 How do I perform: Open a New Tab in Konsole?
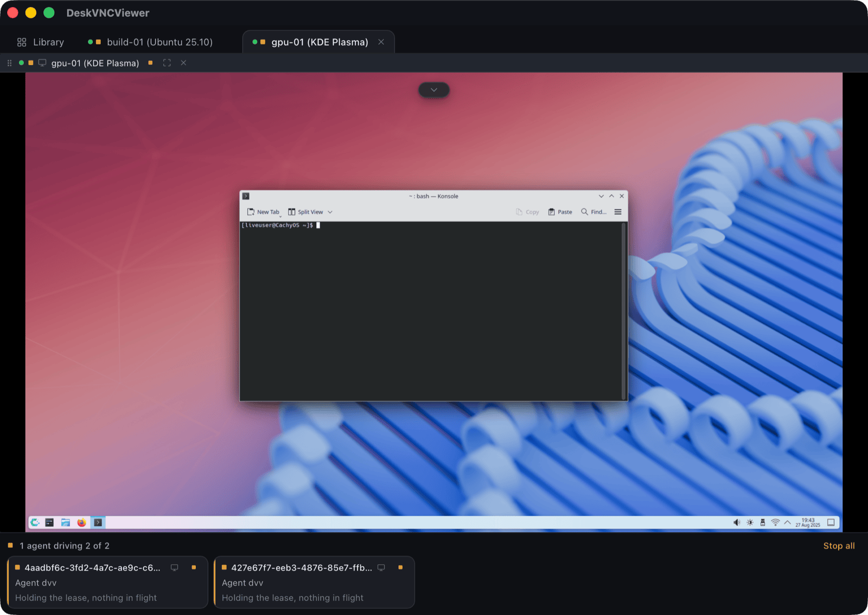coord(263,212)
